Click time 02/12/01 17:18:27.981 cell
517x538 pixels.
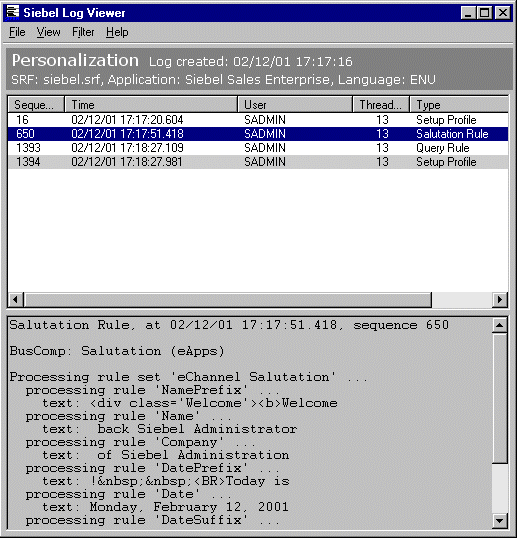(127, 162)
